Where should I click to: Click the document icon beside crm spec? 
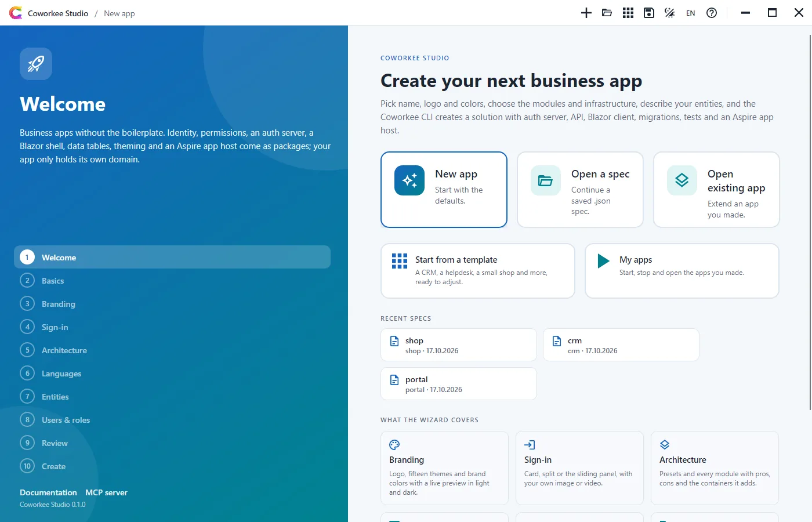coord(557,341)
